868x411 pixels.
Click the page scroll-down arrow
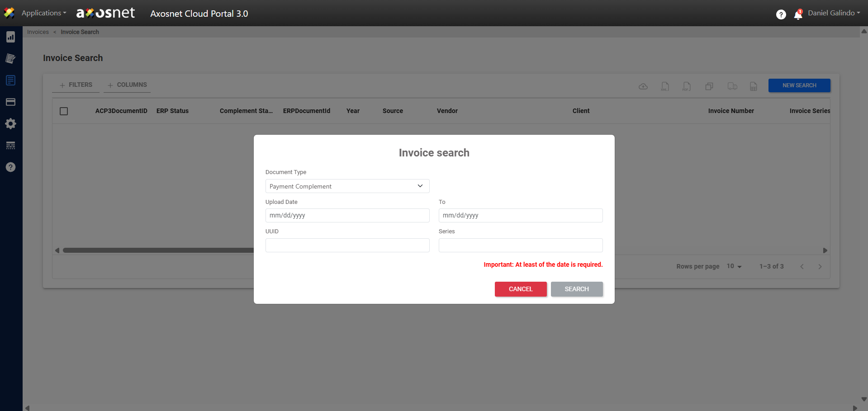pyautogui.click(x=864, y=399)
